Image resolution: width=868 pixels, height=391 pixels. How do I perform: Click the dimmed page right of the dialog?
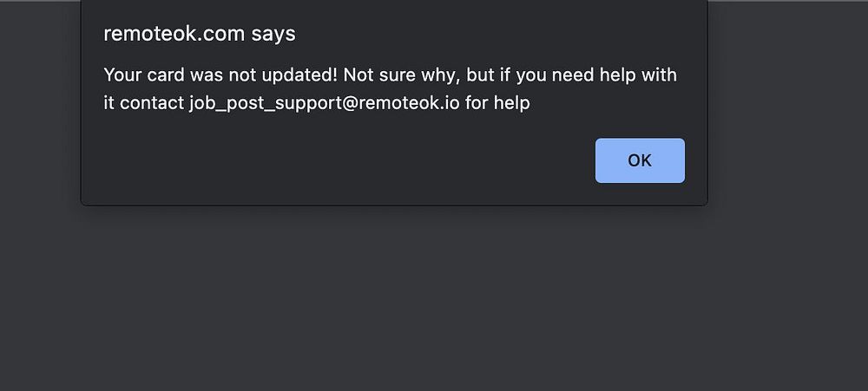pyautogui.click(x=790, y=130)
